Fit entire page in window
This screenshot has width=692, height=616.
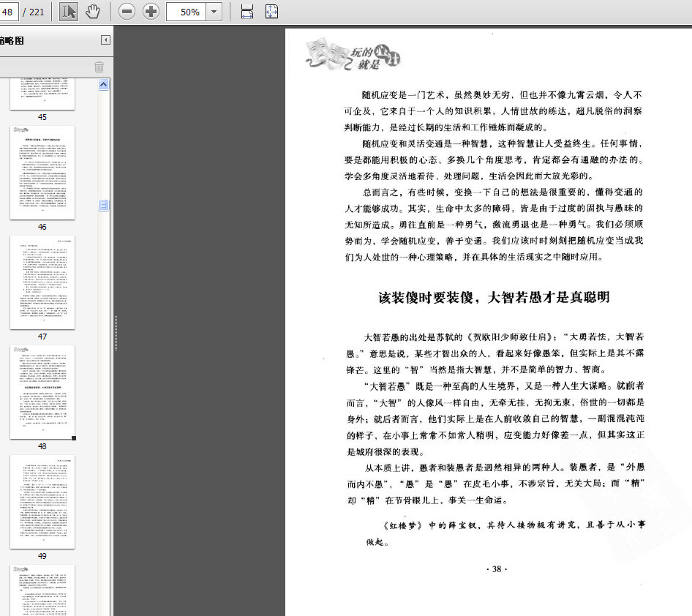pos(271,12)
